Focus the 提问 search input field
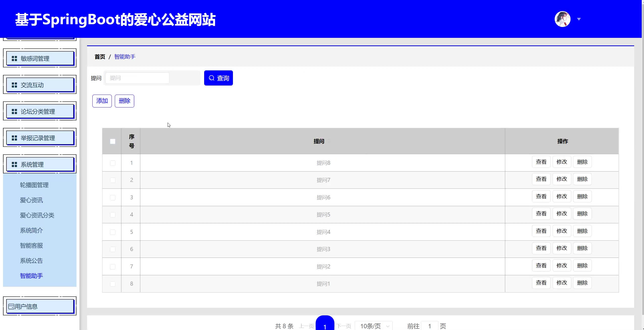This screenshot has width=644, height=330. (137, 78)
